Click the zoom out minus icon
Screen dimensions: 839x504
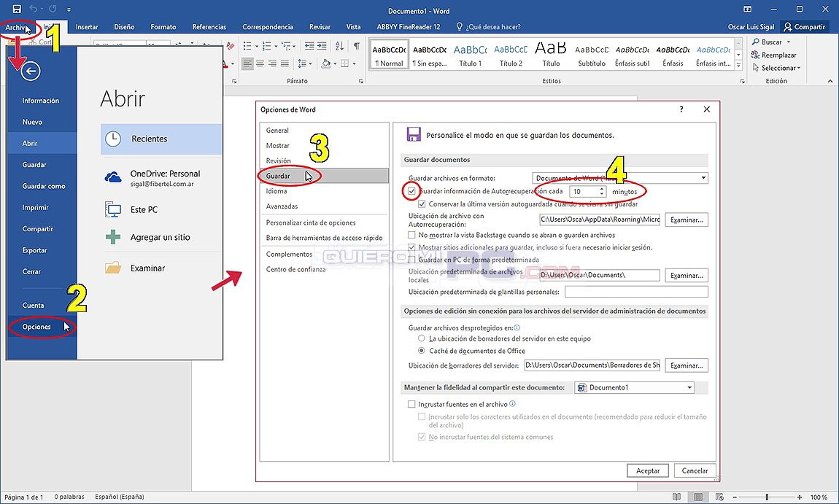[735, 497]
